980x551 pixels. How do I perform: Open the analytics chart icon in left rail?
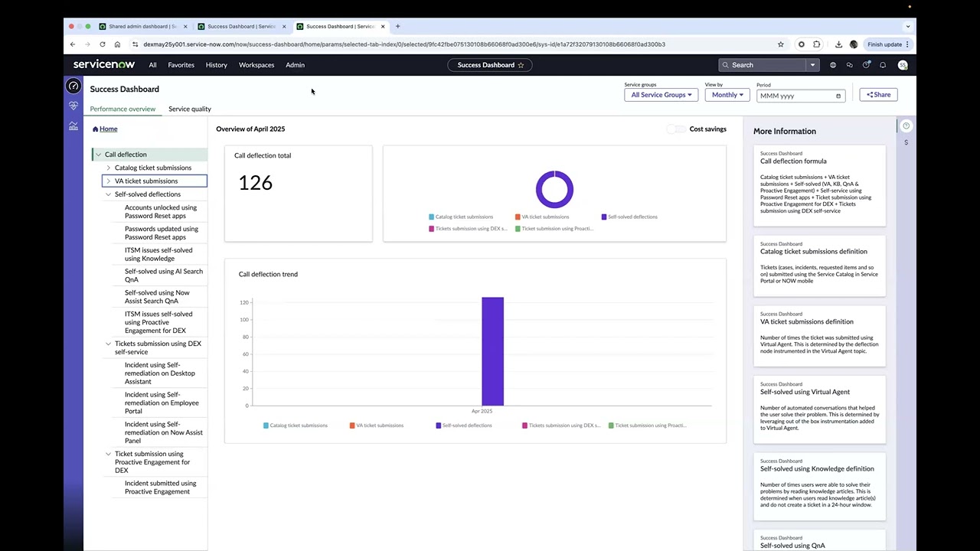click(73, 126)
